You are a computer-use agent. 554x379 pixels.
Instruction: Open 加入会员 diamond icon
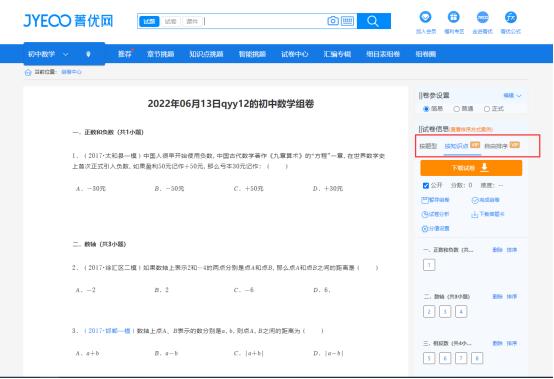point(425,17)
